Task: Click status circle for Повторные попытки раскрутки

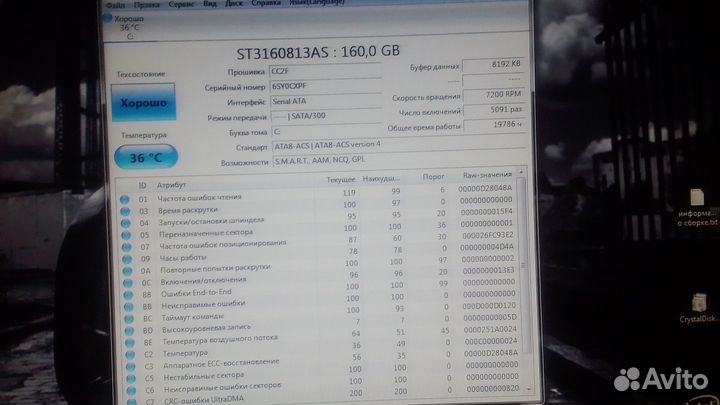Action: [127, 271]
